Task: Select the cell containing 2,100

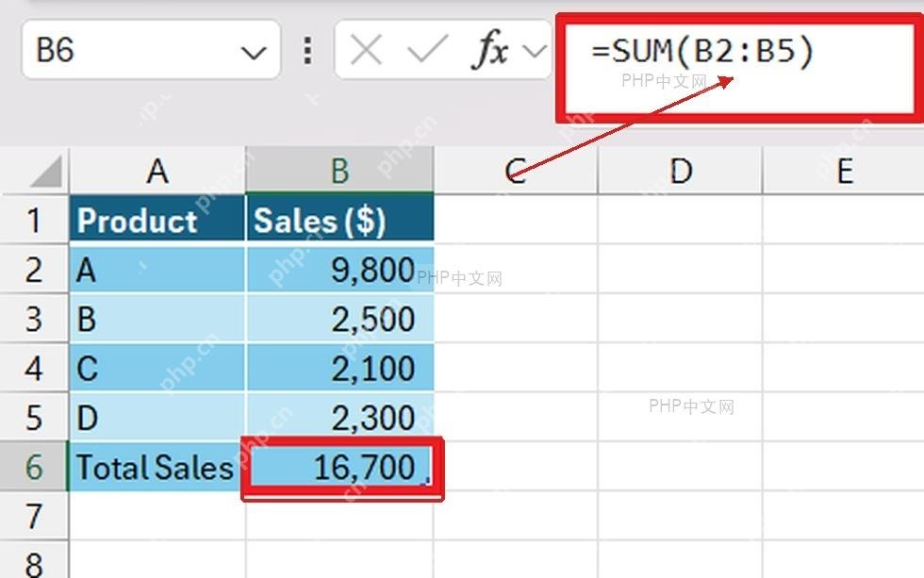Action: pos(340,369)
